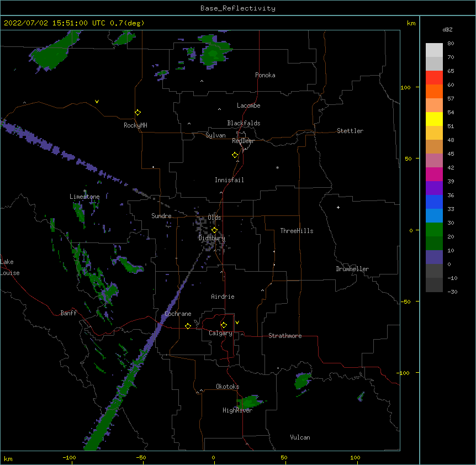Viewport: 476px width, 465px height.
Task: Select the blue 33-36 dBZ legend swatch
Action: pos(434,202)
